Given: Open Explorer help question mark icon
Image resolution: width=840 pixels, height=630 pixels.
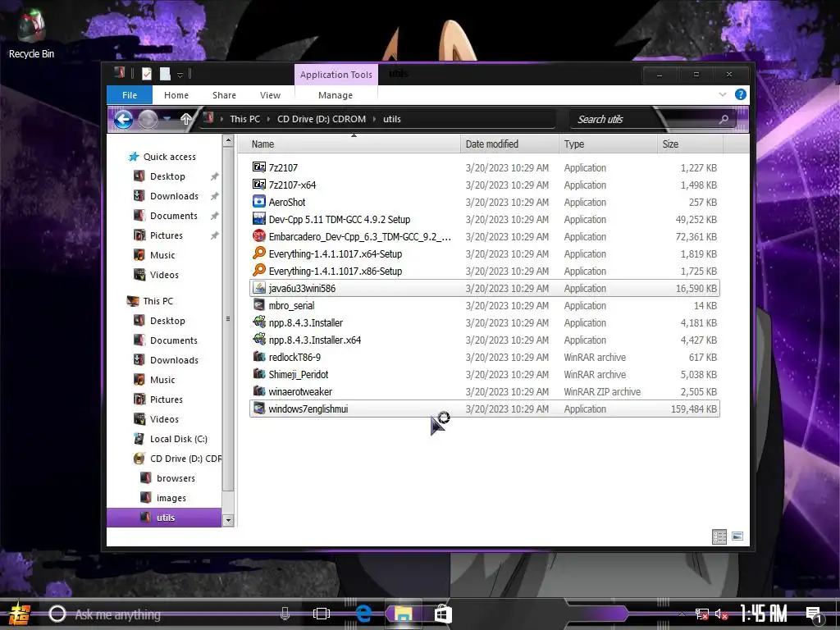Looking at the screenshot, I should [x=741, y=95].
